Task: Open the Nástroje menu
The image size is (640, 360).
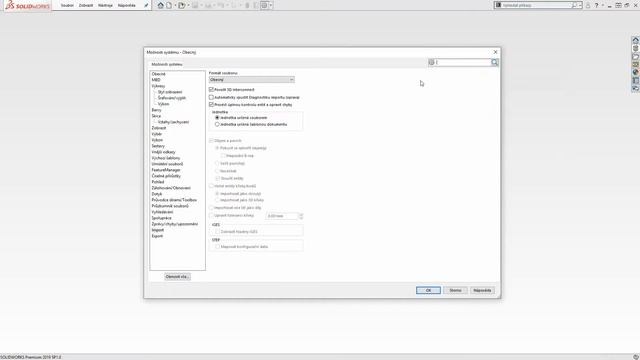Action: pos(105,5)
